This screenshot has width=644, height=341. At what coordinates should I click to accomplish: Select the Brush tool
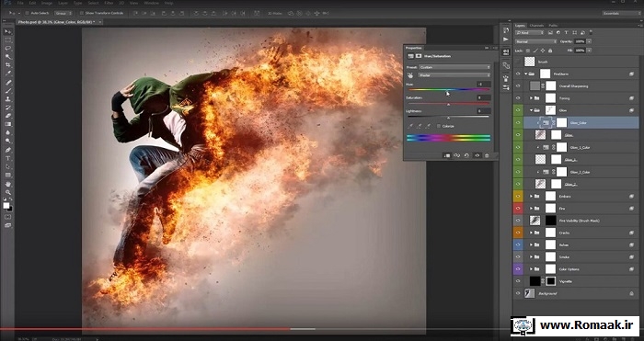coord(7,91)
